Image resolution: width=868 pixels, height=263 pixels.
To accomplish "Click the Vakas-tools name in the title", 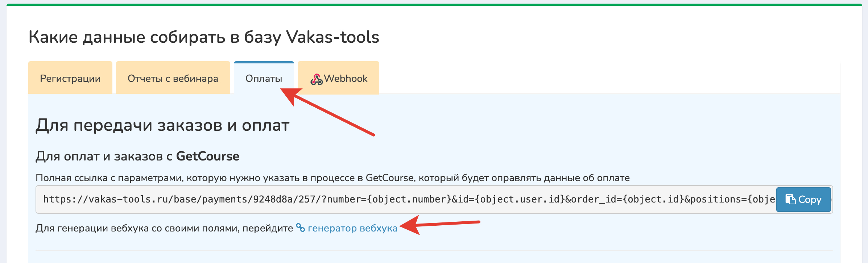I will tap(332, 37).
